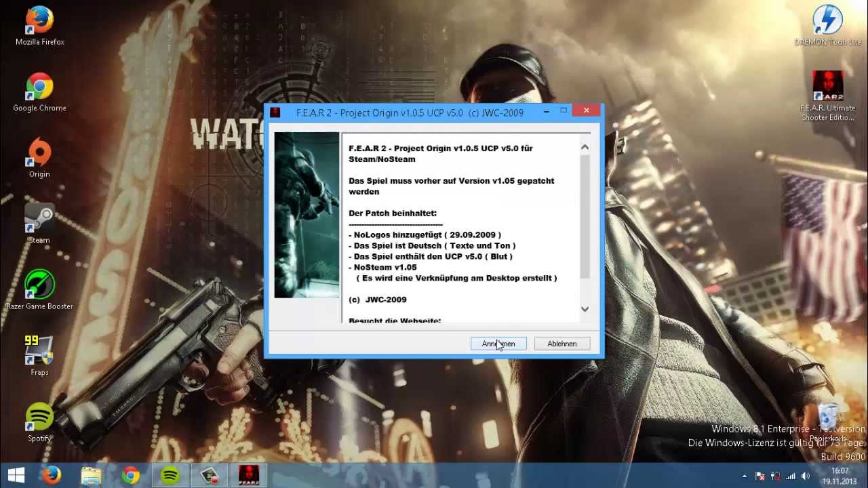Image resolution: width=868 pixels, height=488 pixels.
Task: Click the volume speaker tray icon
Action: tap(806, 476)
